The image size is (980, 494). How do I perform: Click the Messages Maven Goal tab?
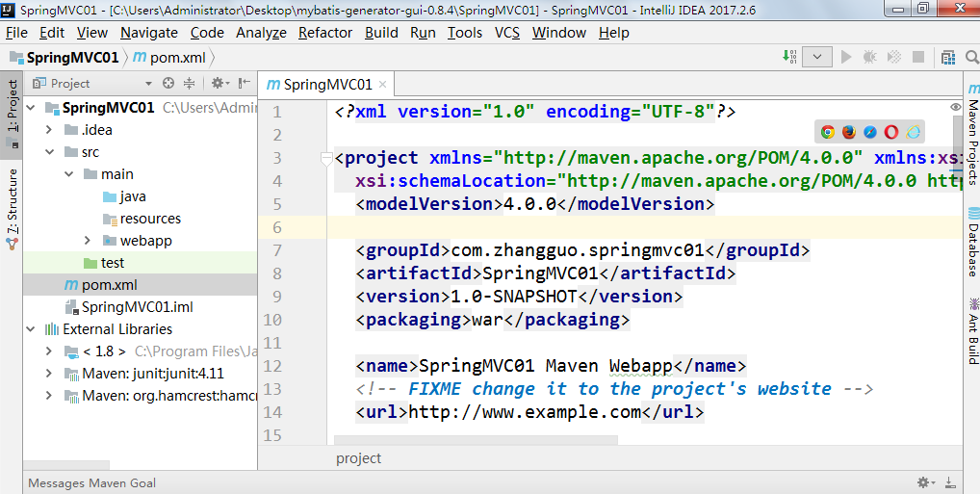coord(91,482)
